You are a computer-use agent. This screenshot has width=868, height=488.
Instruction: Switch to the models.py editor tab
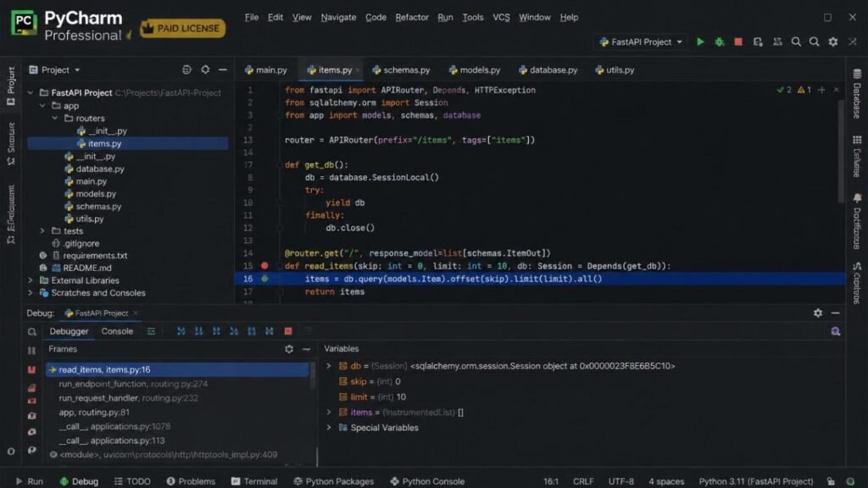475,69
